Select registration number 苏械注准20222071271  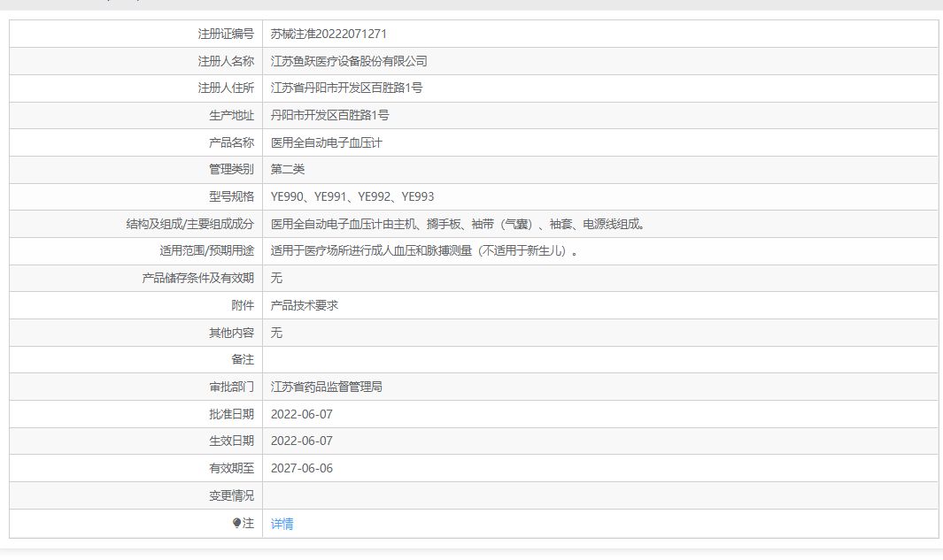[x=329, y=35]
